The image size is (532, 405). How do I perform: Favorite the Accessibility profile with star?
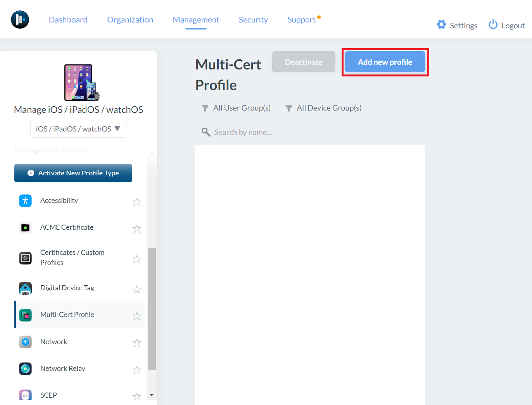point(137,202)
